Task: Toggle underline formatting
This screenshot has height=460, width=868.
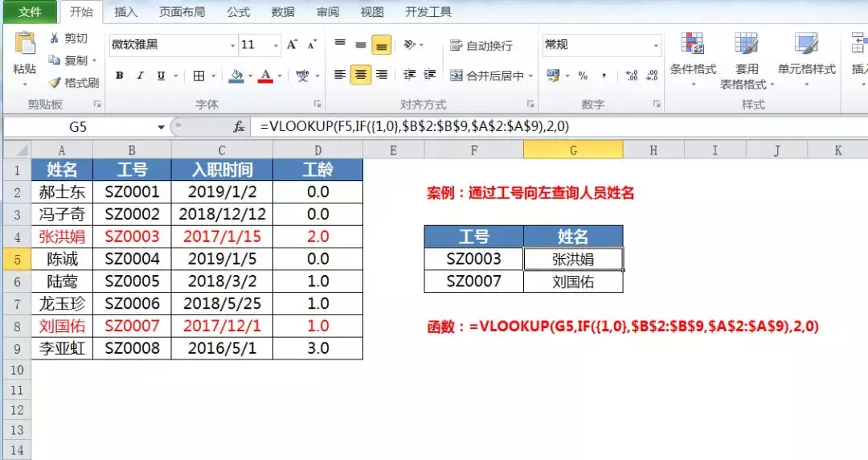Action: coord(161,76)
